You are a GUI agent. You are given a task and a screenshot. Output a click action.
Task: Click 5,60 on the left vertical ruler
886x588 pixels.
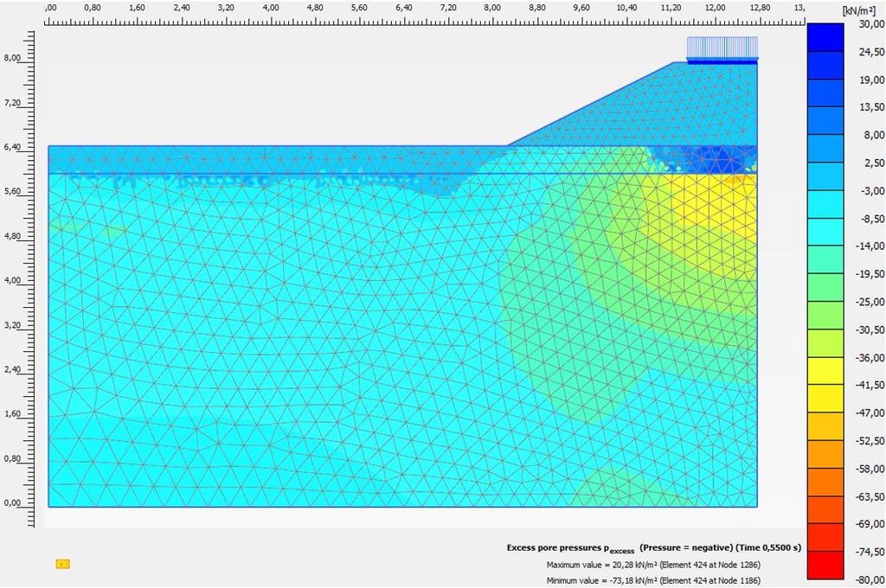(12, 191)
